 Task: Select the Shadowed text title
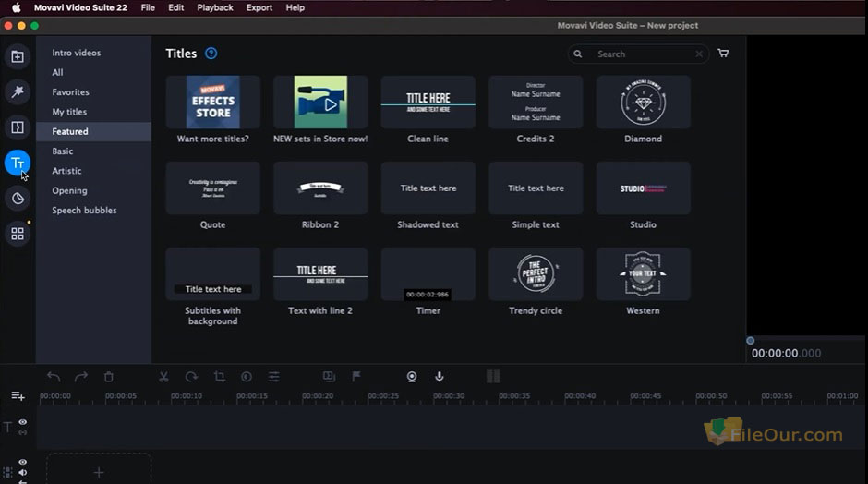tap(428, 188)
